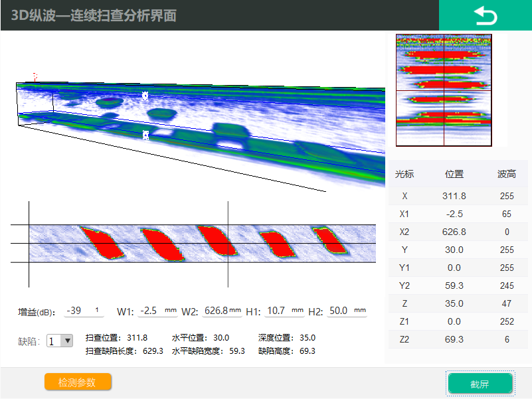Expand the defect selector arrow
The height and width of the screenshot is (399, 532).
tap(66, 340)
